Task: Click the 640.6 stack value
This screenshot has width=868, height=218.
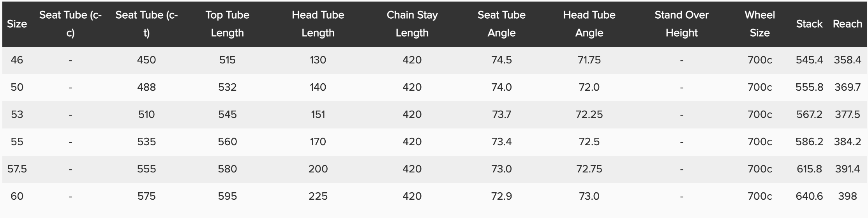Action: (x=809, y=196)
